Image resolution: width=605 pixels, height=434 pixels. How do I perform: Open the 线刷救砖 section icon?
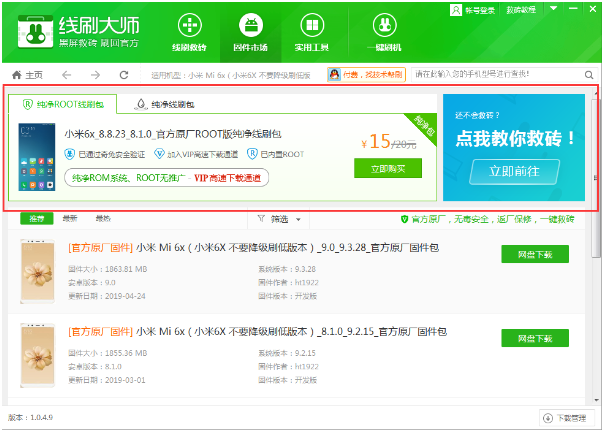(189, 25)
